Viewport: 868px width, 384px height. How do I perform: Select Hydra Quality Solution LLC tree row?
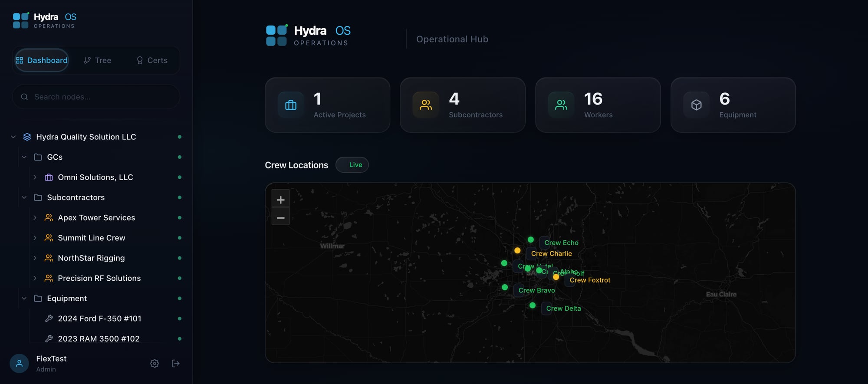pos(96,137)
